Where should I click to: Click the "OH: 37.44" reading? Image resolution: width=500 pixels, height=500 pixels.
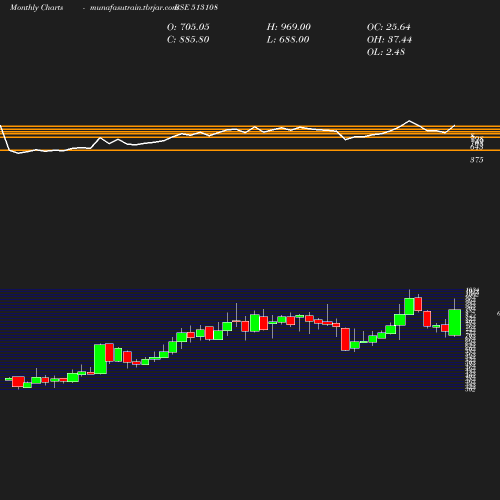click(389, 40)
